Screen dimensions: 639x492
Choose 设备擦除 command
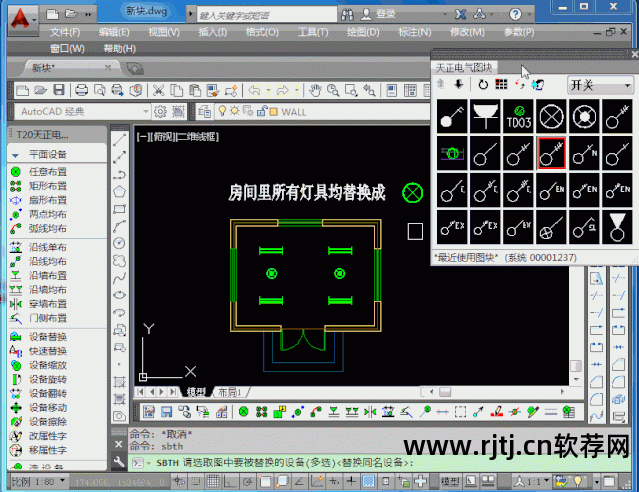[x=48, y=422]
